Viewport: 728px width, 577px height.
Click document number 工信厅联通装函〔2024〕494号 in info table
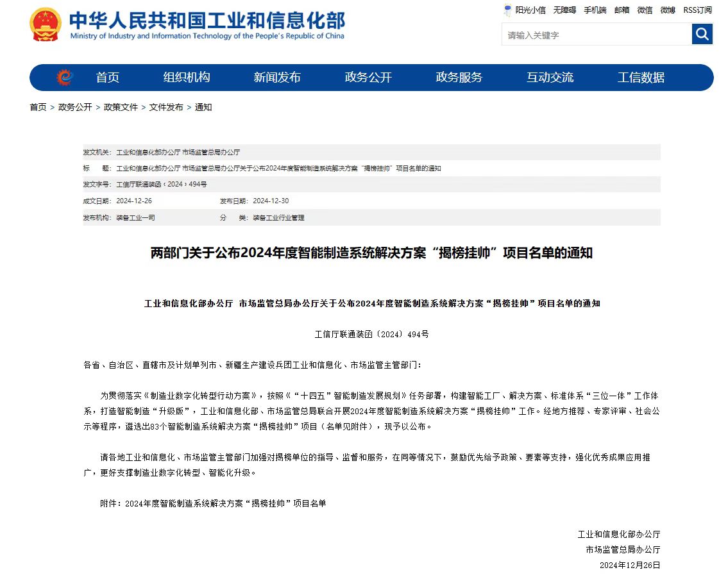(x=162, y=184)
